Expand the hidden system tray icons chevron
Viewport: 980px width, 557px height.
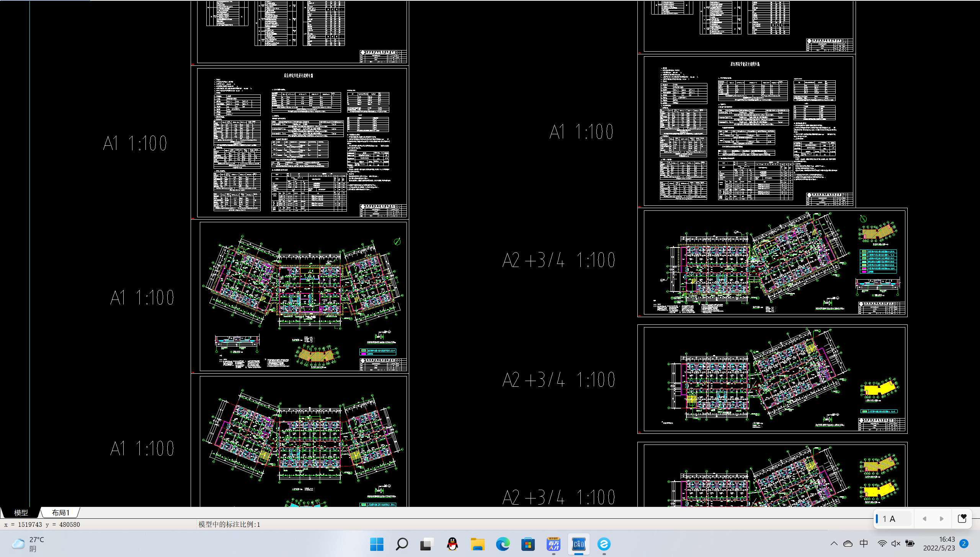[834, 544]
